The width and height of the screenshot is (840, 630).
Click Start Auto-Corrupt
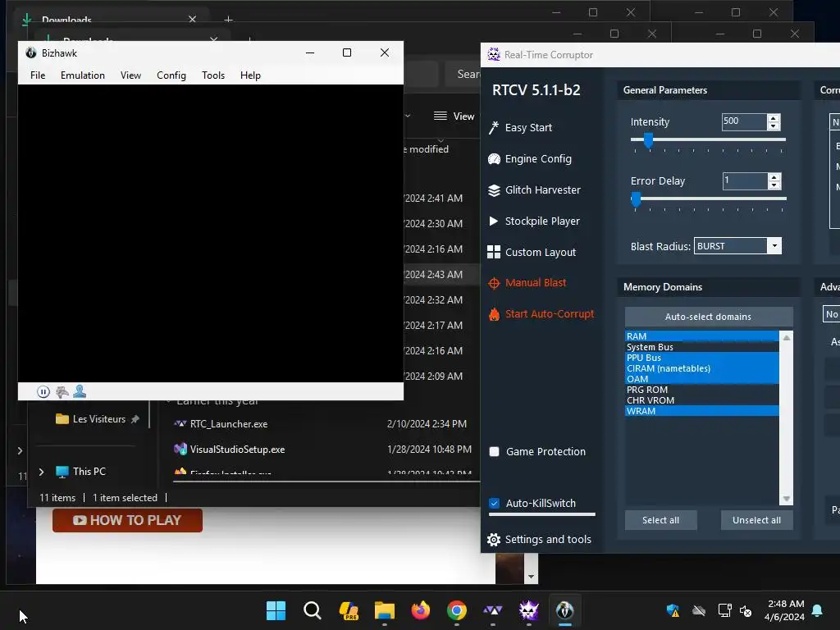[541, 314]
